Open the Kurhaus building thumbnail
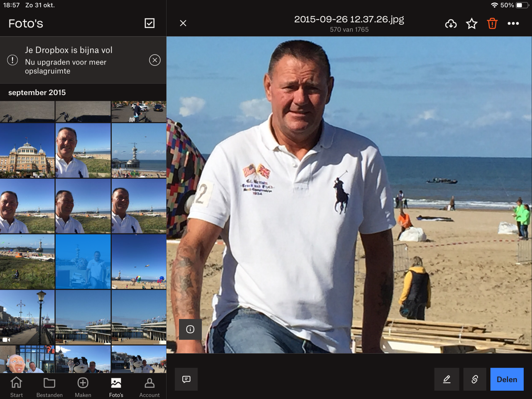The image size is (532, 399). (27, 150)
